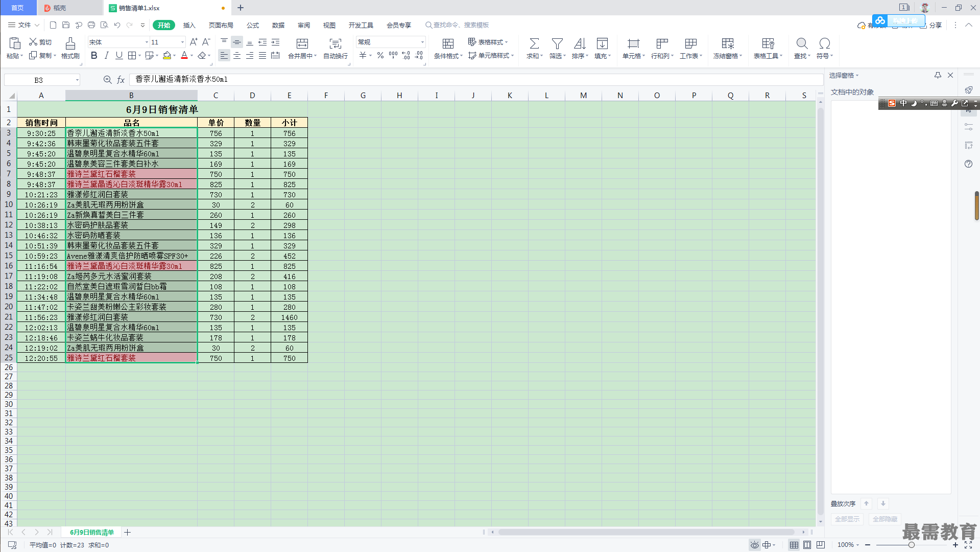Screen dimensions: 980x552
Task: Click the zoom slider handle
Action: [x=912, y=545]
